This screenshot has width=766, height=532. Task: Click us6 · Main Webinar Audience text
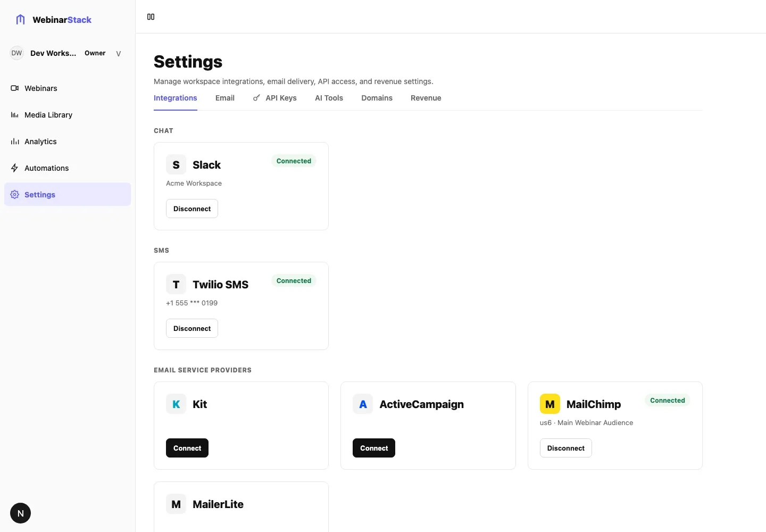tap(586, 422)
